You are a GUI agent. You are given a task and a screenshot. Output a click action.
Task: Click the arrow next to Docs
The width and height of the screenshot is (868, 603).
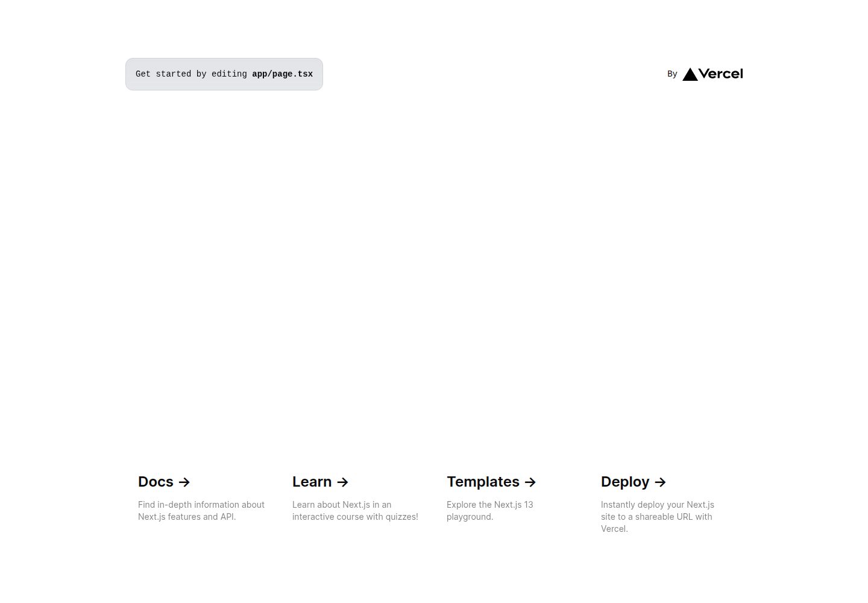pos(184,482)
